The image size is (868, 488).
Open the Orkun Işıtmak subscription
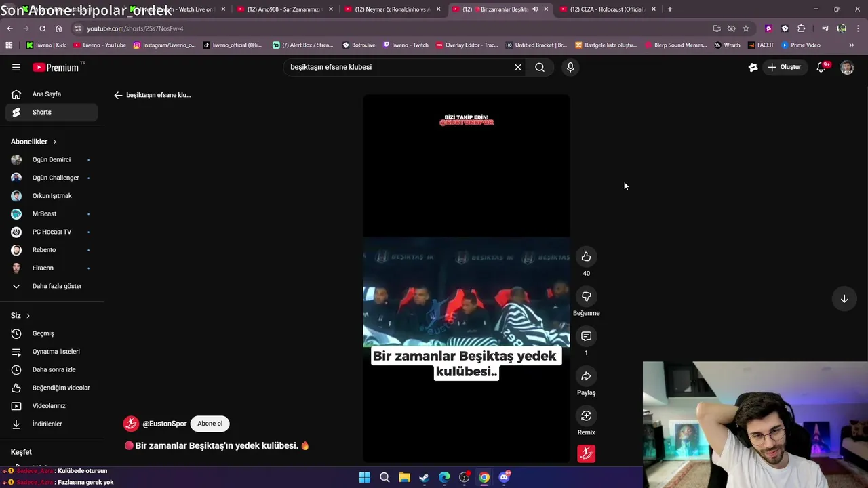click(52, 196)
